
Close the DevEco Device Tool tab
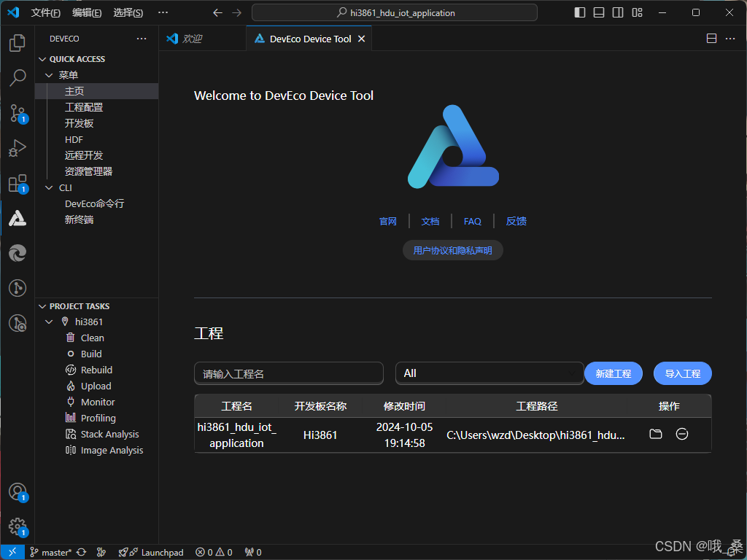coord(362,39)
